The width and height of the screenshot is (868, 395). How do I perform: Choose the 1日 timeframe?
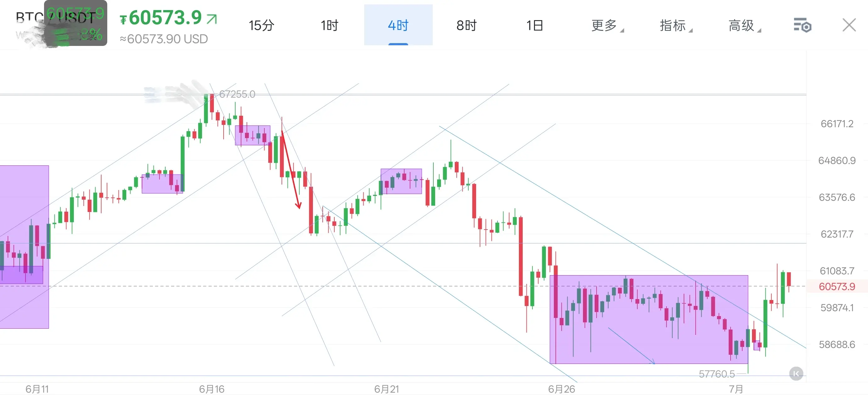coord(534,25)
